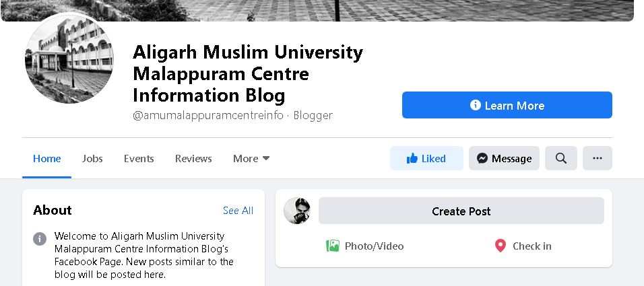
Task: Click the Learn More button
Action: (507, 105)
